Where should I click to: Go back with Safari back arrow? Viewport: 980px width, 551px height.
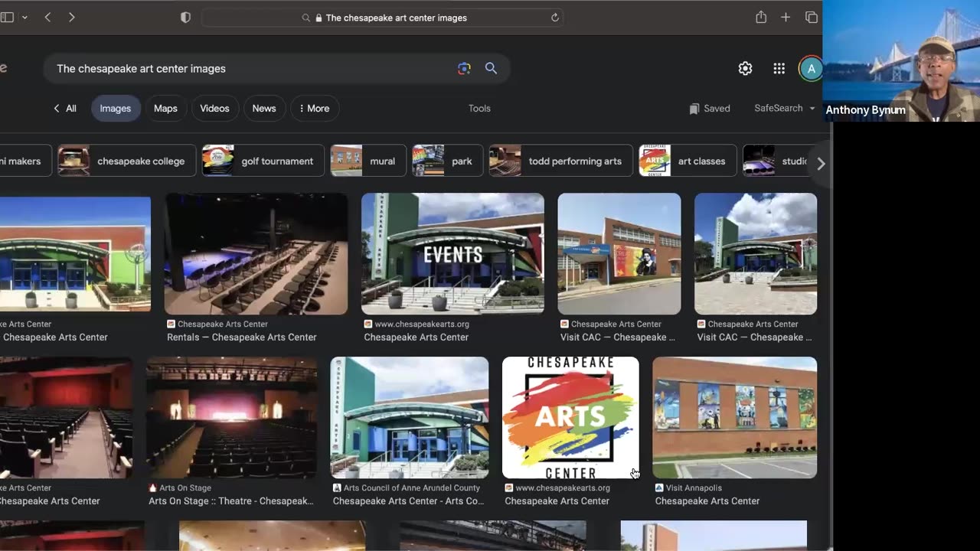coord(47,18)
